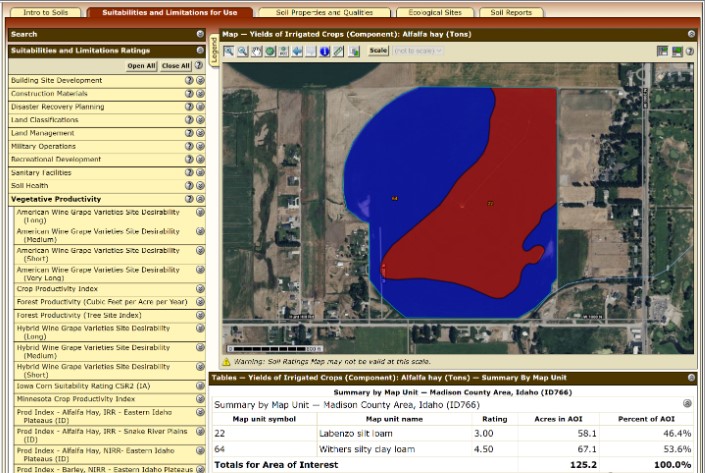The width and height of the screenshot is (705, 473).
Task: Open Soil Reports tab
Action: pos(511,12)
